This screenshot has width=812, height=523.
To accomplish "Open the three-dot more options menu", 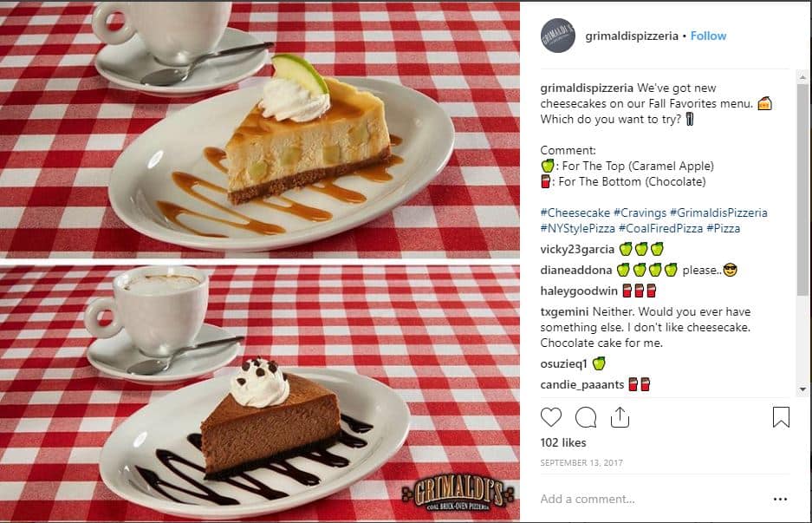I will pos(781,500).
